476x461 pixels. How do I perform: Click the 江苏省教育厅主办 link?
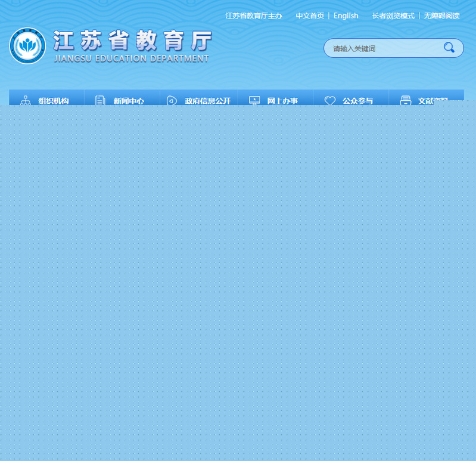click(253, 16)
